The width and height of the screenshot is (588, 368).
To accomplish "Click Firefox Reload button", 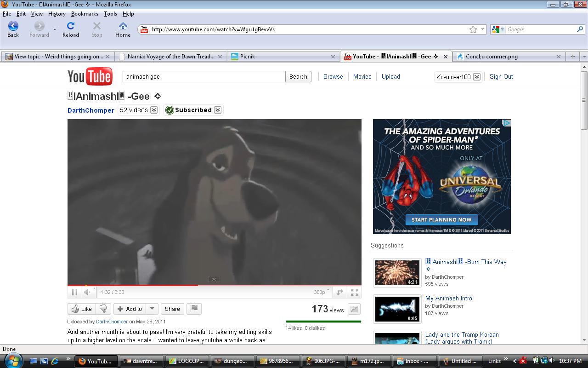I will [x=70, y=29].
